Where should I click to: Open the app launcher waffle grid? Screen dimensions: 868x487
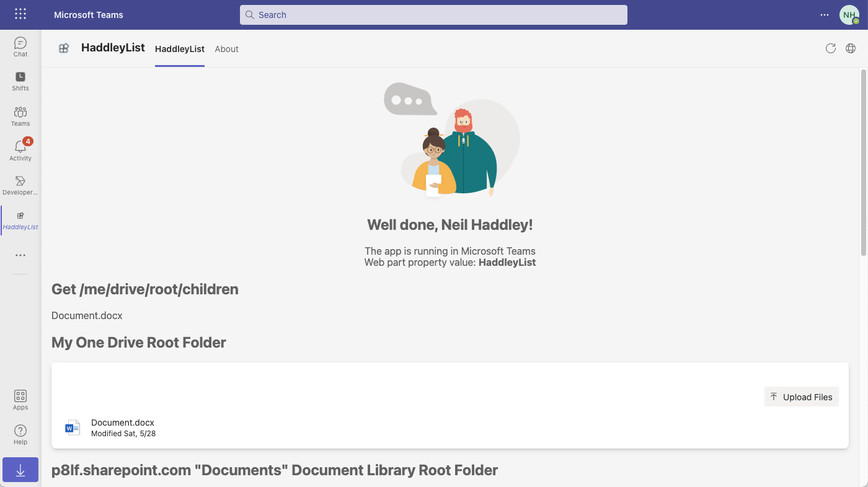pos(20,14)
